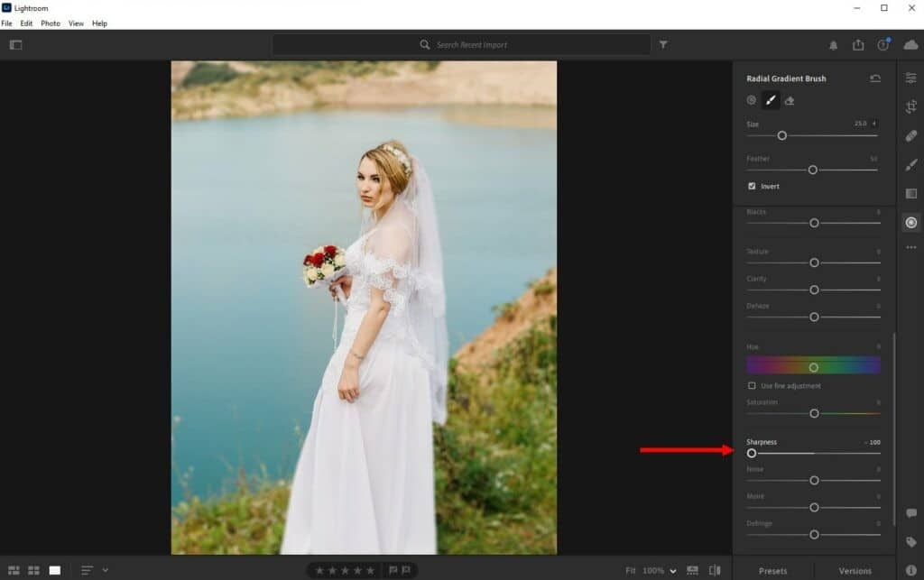The image size is (924, 580).
Task: Open the Edit sliders panel icon
Action: [910, 78]
